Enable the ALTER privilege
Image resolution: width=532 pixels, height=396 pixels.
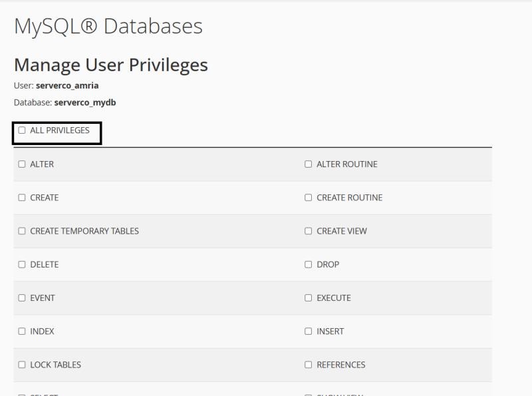click(x=22, y=164)
